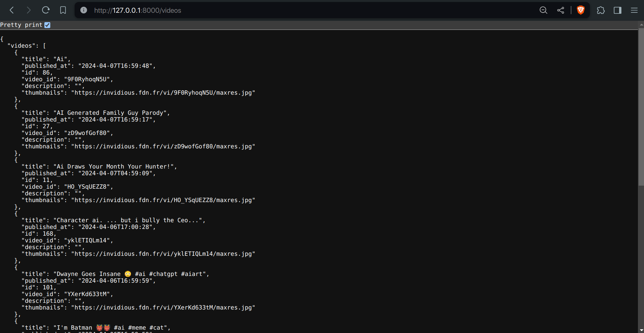Open the zoom magnifier control
This screenshot has height=333, width=644.
coord(544,10)
